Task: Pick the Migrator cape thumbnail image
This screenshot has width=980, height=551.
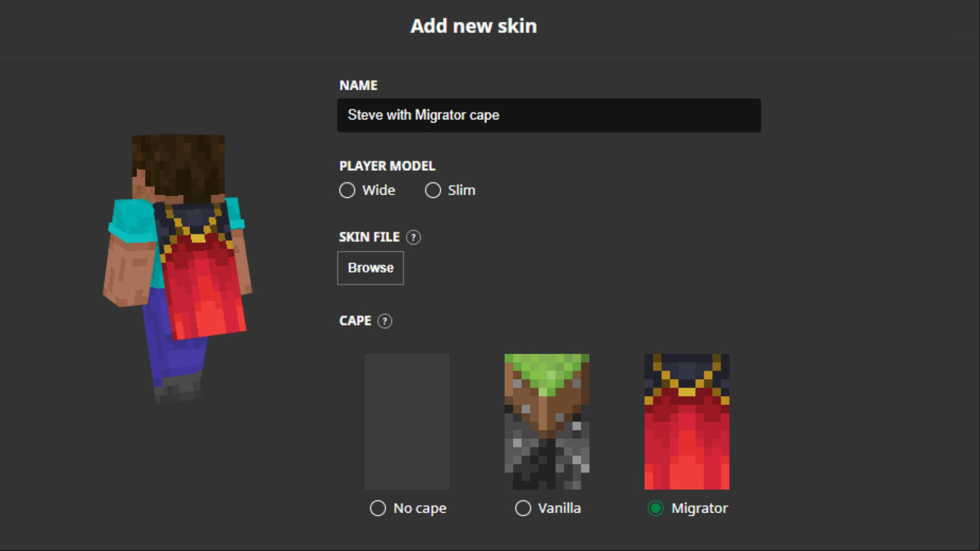Action: coord(687,422)
